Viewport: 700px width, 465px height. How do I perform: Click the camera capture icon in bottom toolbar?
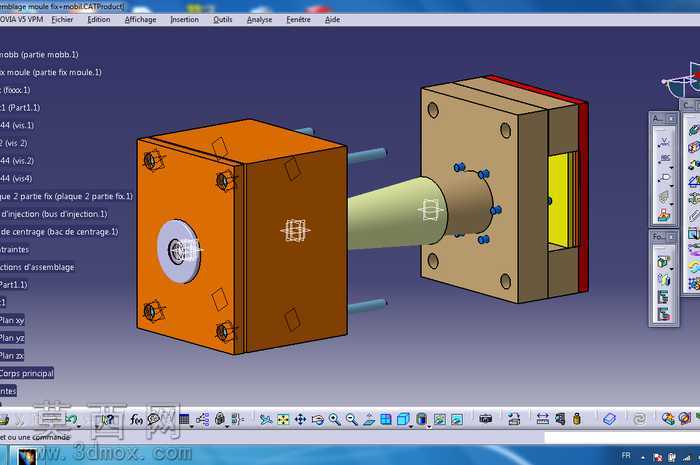coord(485,419)
